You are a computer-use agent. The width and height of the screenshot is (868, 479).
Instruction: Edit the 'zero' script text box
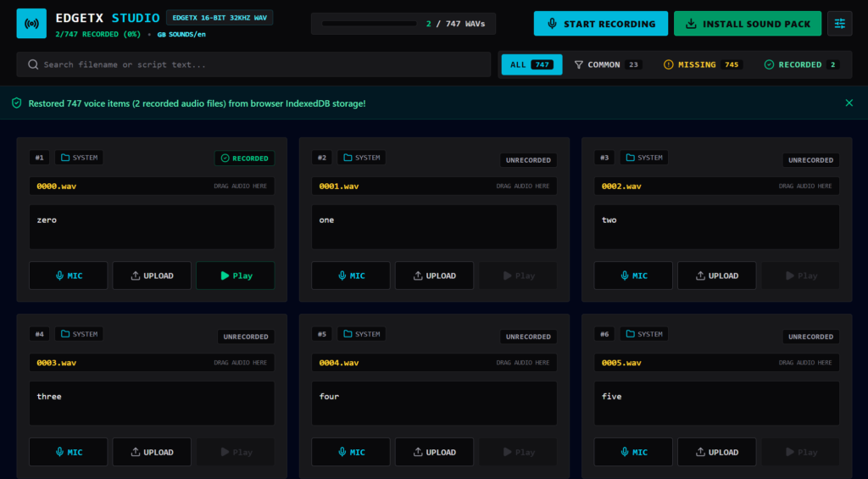coord(152,227)
